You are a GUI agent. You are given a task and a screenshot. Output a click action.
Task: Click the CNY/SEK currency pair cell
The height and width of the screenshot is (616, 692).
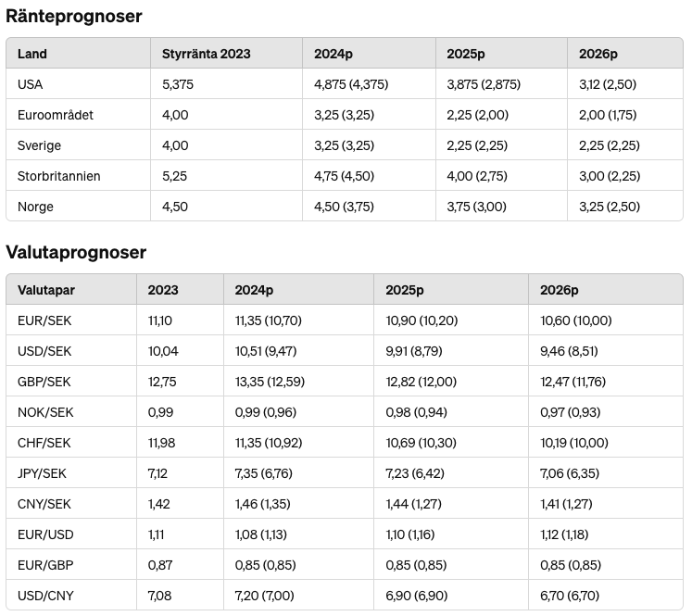coord(43,504)
